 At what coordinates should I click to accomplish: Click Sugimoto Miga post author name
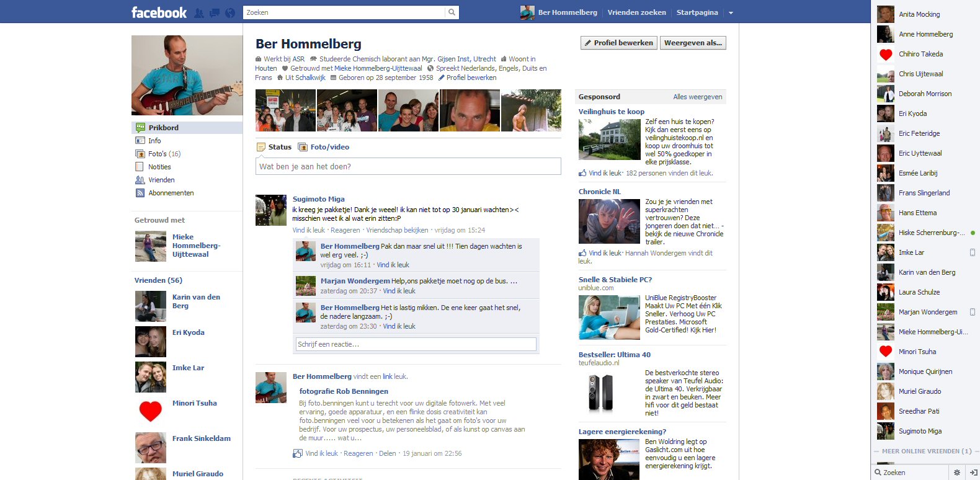[319, 199]
